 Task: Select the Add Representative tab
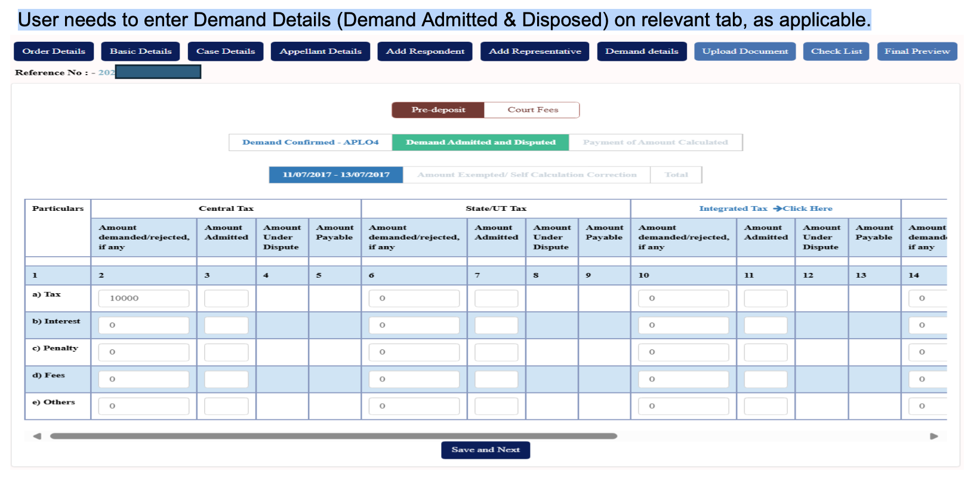tap(535, 51)
